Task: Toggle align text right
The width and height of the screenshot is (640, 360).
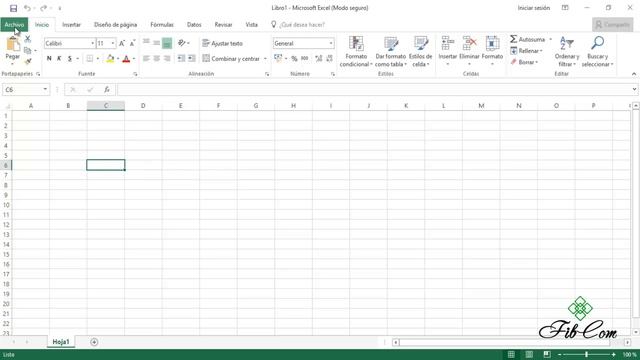Action: [x=167, y=59]
